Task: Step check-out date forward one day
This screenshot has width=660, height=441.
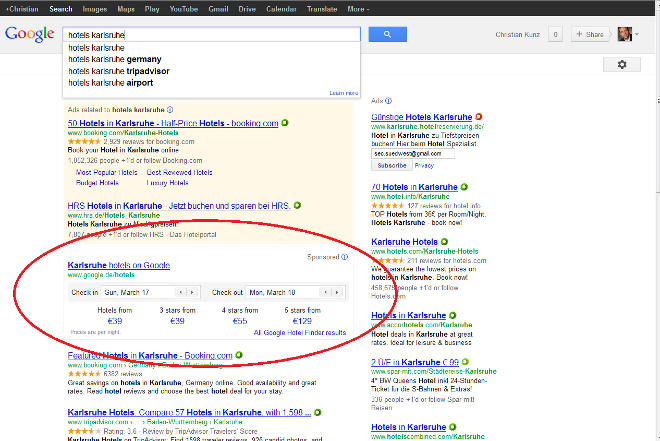Action: tap(337, 292)
